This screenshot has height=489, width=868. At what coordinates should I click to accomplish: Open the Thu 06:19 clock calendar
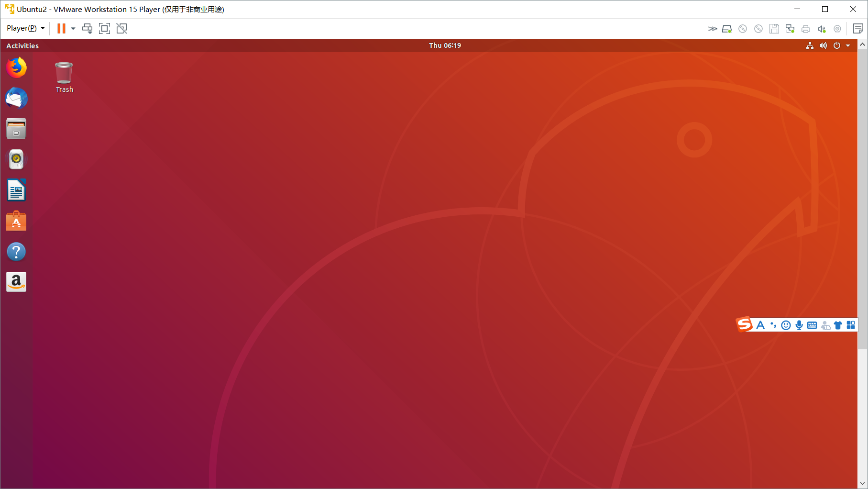click(445, 45)
